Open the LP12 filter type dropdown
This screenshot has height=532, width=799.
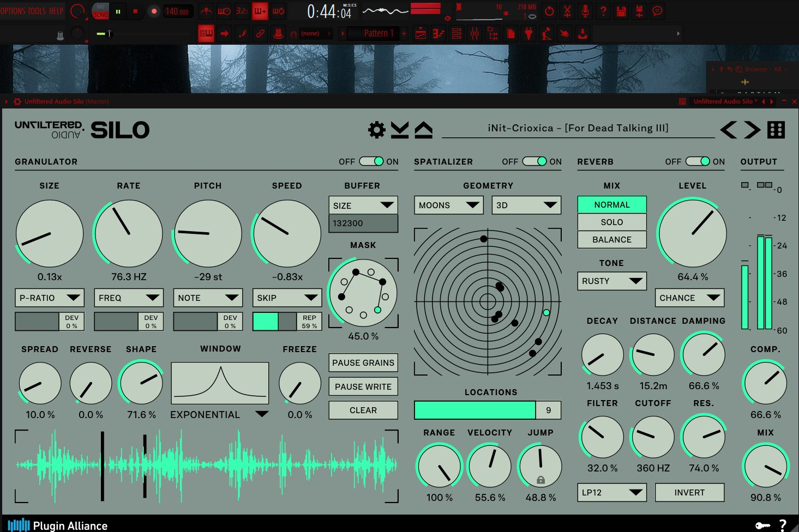click(x=612, y=492)
